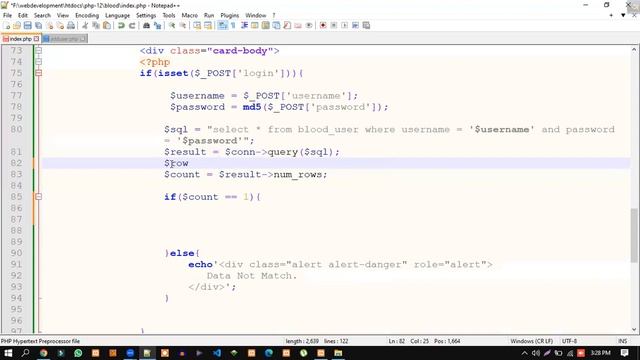Open the File menu
Viewport: 640px width, 360px height.
tap(7, 16)
